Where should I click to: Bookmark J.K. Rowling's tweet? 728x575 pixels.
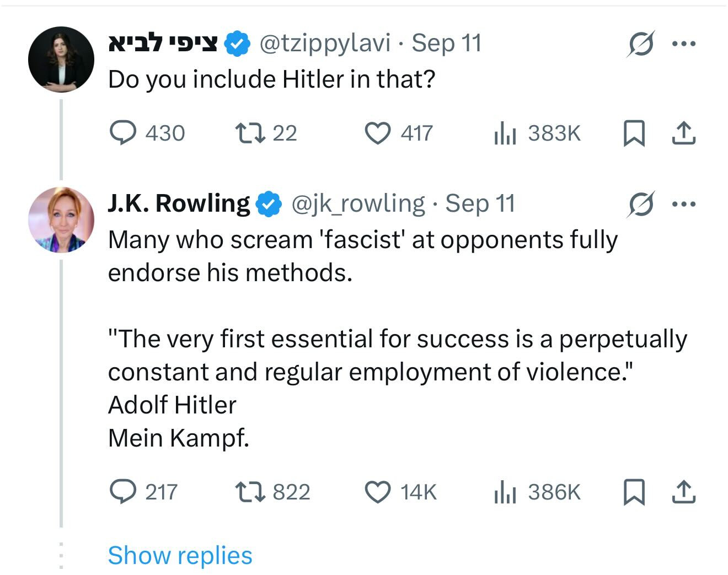[634, 492]
